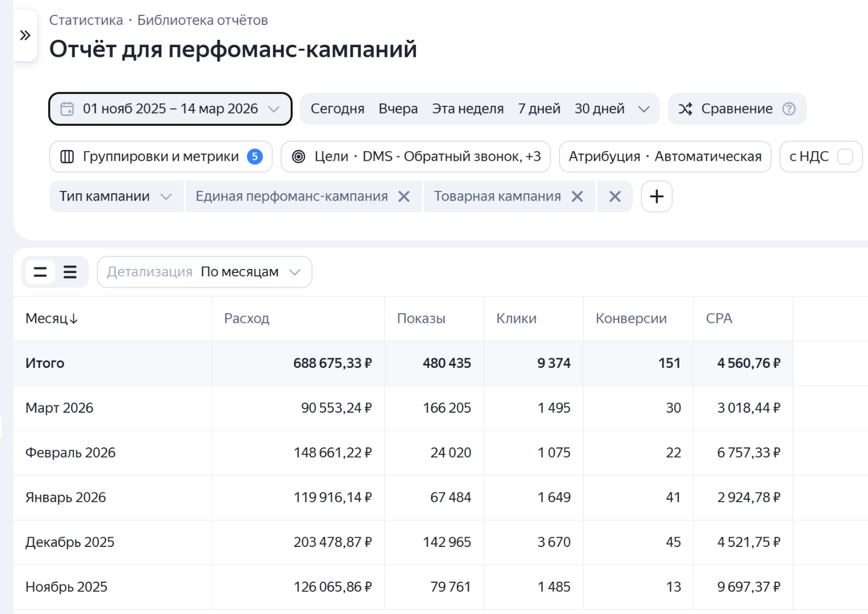
Task: Delete the whole Тип кампании filter
Action: click(x=615, y=197)
